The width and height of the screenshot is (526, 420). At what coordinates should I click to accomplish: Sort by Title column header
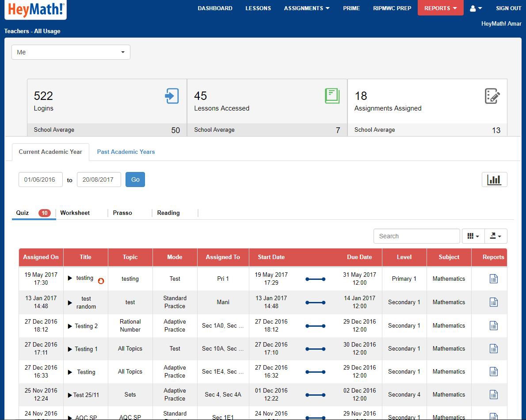coord(86,257)
